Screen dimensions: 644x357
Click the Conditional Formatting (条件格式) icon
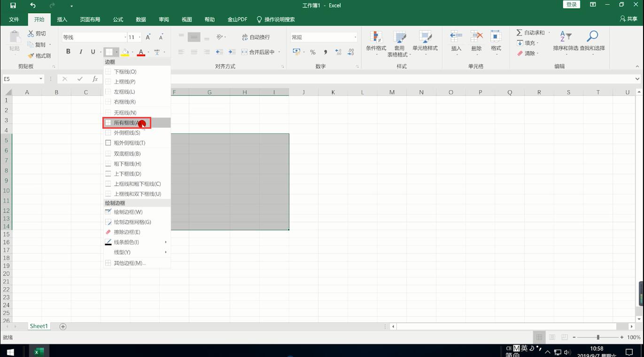376,37
